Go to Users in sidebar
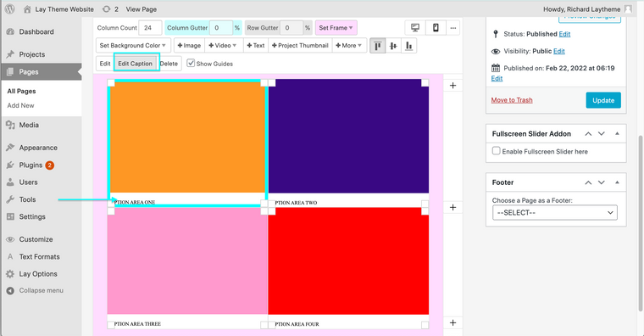This screenshot has width=644, height=336. coord(28,182)
